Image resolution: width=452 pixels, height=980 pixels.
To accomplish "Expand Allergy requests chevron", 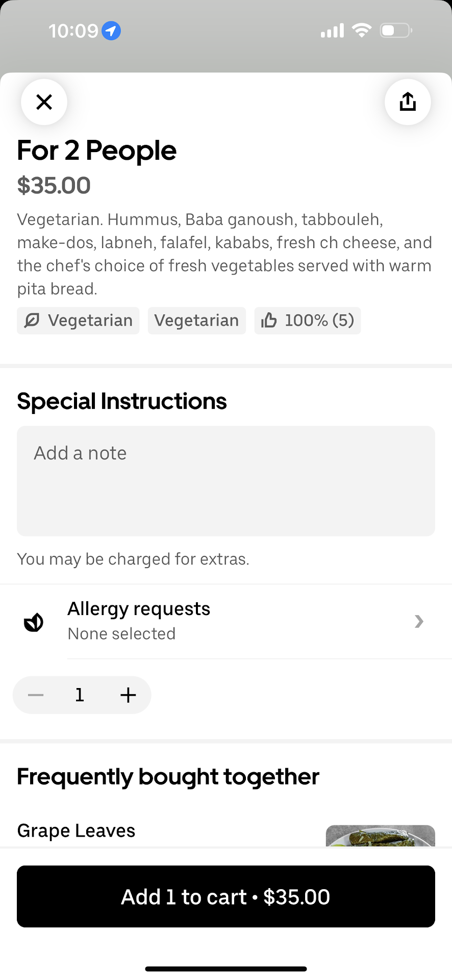I will (x=419, y=621).
